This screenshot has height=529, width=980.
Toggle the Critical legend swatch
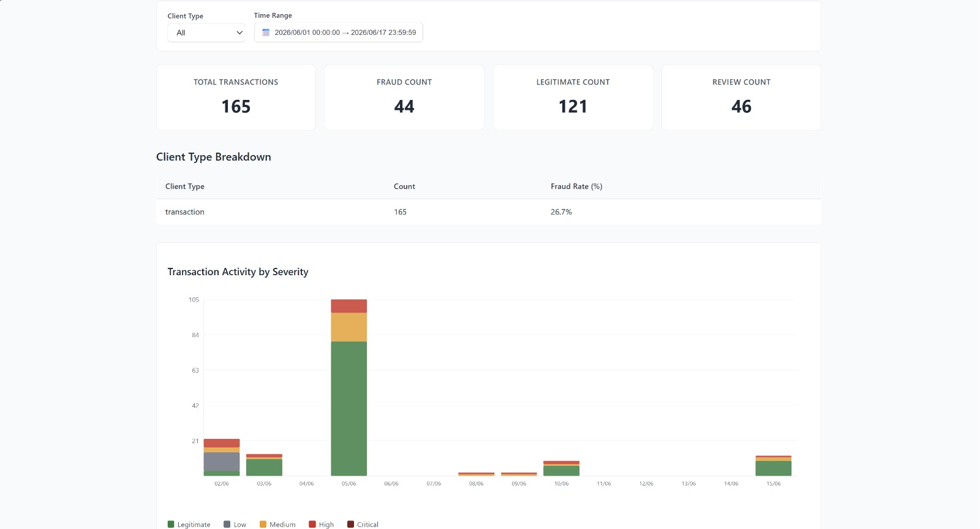point(350,524)
